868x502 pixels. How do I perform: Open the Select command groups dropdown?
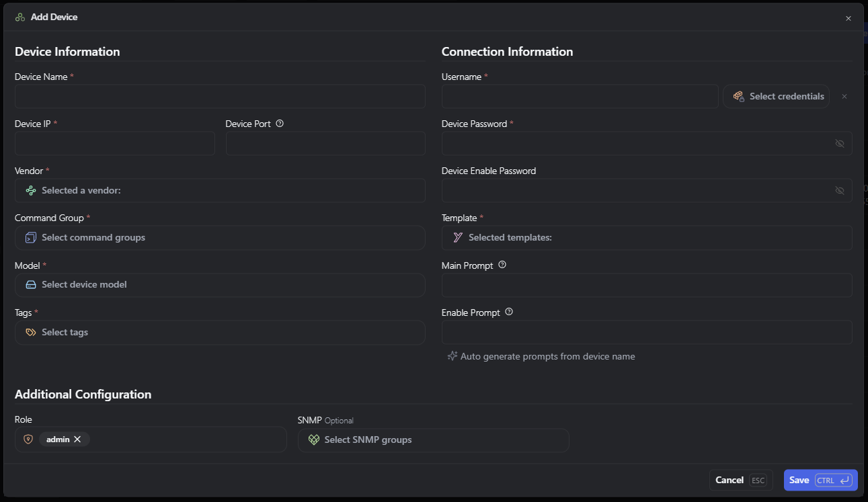coord(220,237)
